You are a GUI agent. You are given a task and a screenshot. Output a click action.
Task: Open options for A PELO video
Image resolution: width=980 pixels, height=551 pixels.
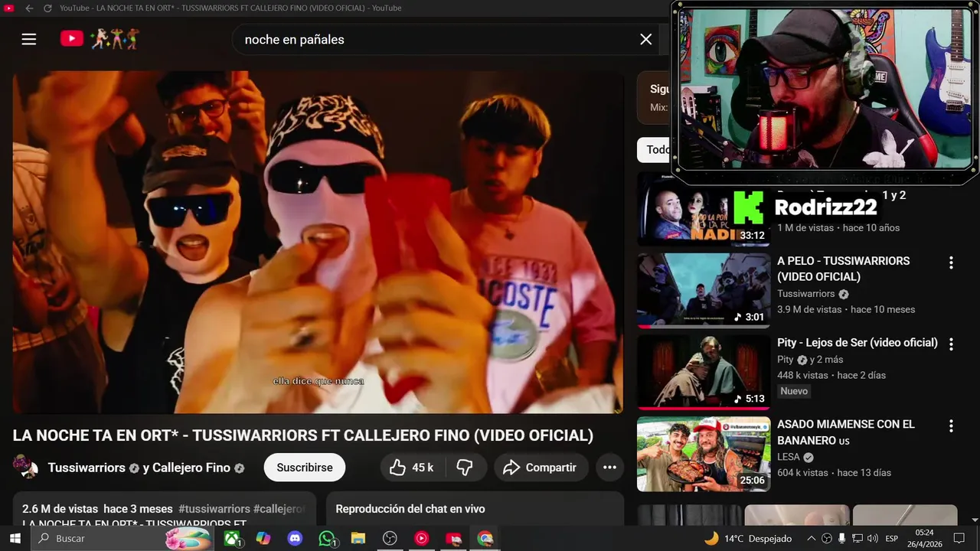(x=951, y=262)
